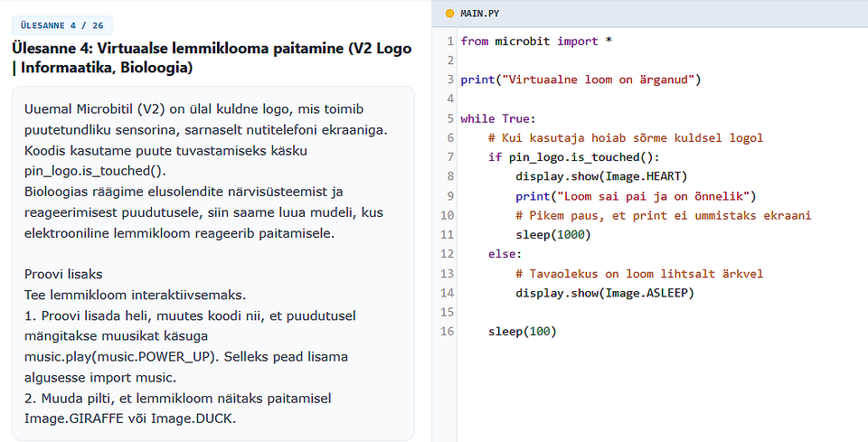Click comment '# Kui kasutaja hoiab sõrme kuldsel logol'
The height and width of the screenshot is (442, 868).
tap(626, 137)
